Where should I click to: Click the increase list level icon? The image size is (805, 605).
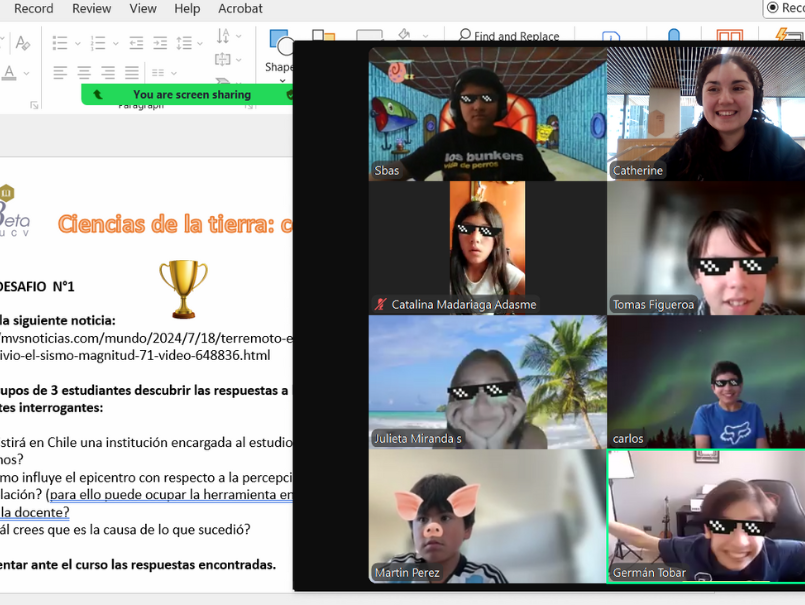pyautogui.click(x=158, y=44)
